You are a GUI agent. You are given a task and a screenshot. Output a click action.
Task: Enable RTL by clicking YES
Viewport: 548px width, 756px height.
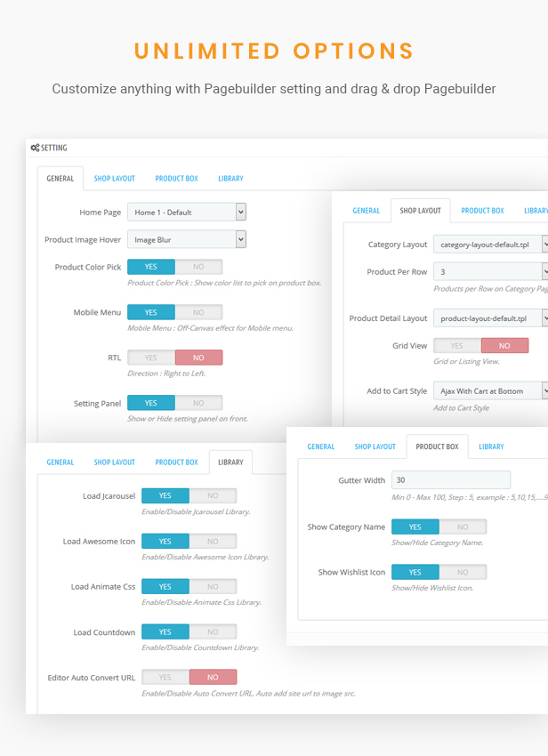151,358
